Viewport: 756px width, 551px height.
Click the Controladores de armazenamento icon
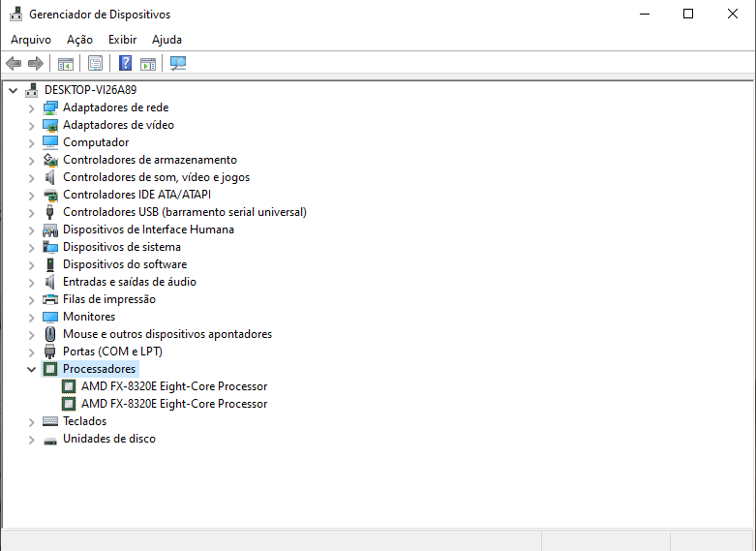[50, 160]
